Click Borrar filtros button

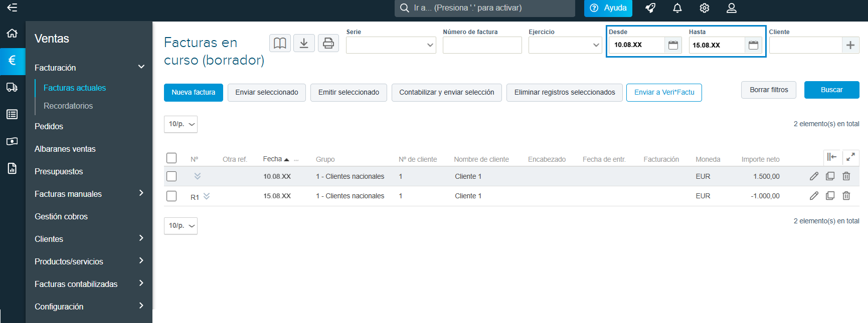[x=769, y=90]
